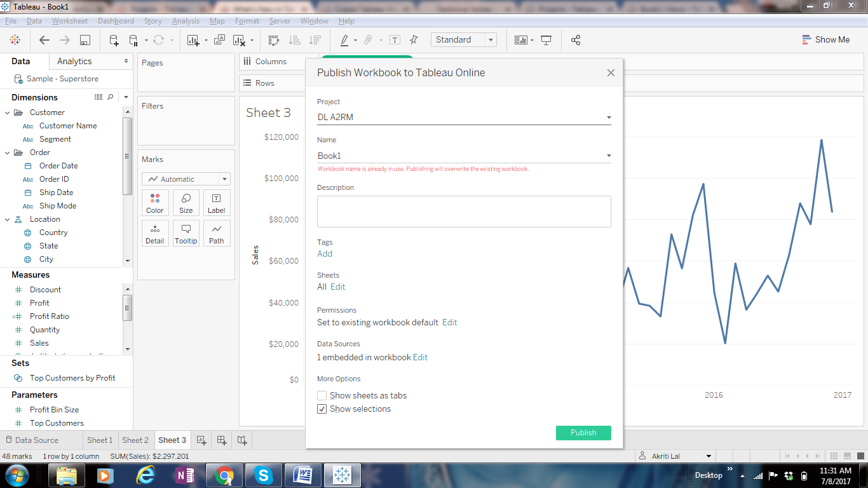Click the view-as-list icon in Dimensions header

[98, 97]
